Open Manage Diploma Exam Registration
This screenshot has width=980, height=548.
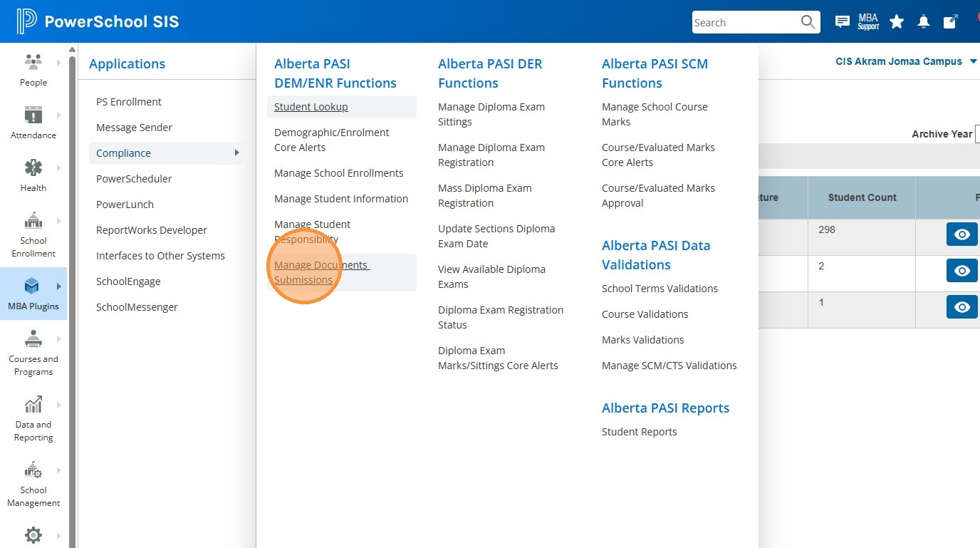491,155
